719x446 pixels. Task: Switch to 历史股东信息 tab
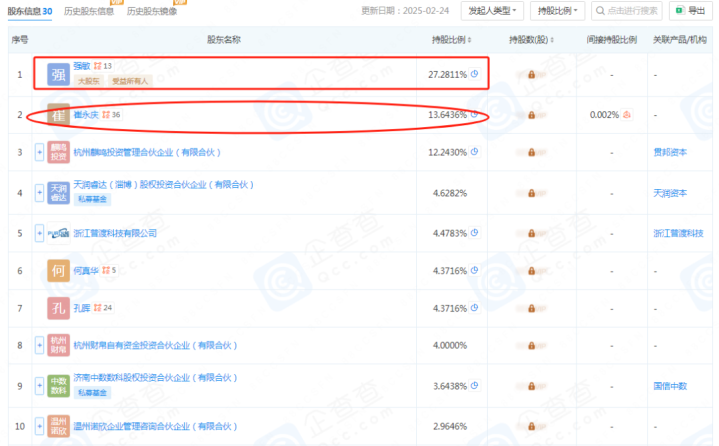click(x=89, y=11)
